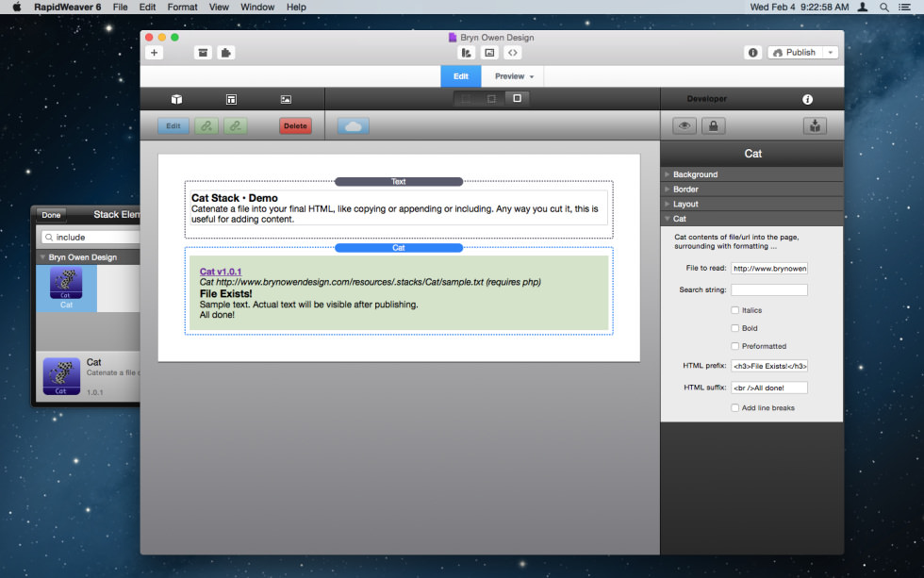924x578 pixels.
Task: Click the Publish button
Action: pyautogui.click(x=796, y=53)
